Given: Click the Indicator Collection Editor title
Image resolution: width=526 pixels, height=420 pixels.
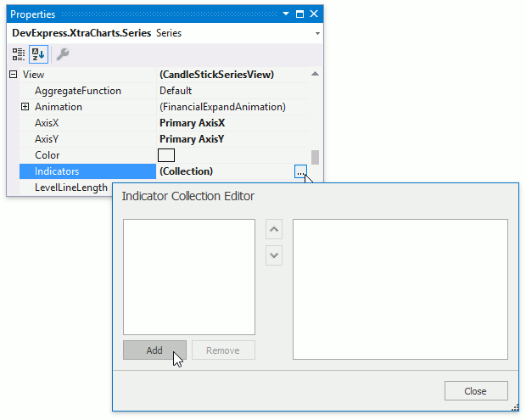Looking at the screenshot, I should tap(188, 196).
